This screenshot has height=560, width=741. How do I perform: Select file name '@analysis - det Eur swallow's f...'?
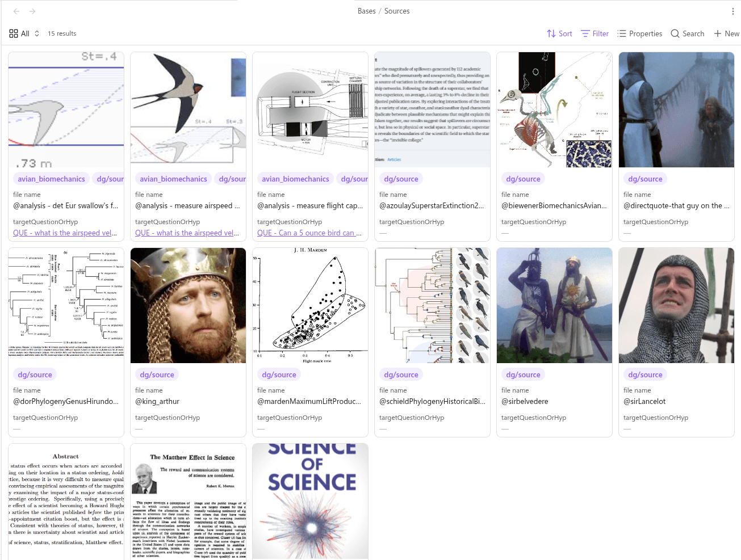click(x=66, y=206)
